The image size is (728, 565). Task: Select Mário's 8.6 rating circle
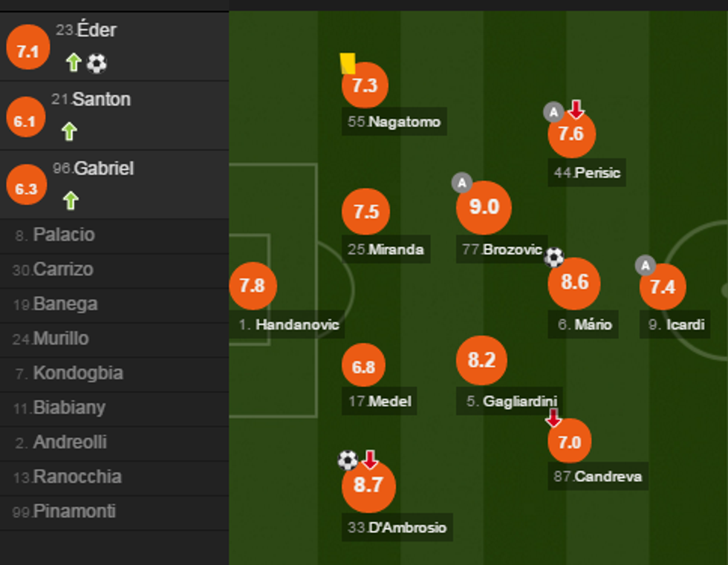(574, 283)
